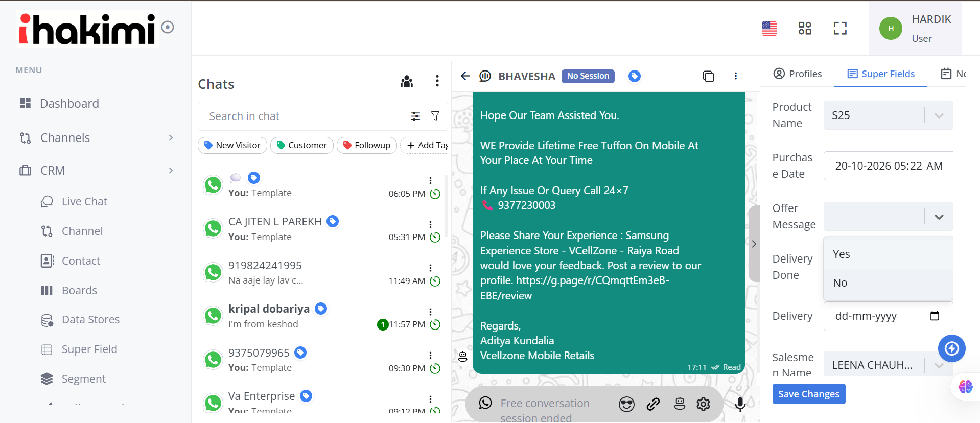
Task: Open Live Chat in sidebar
Action: coord(84,202)
